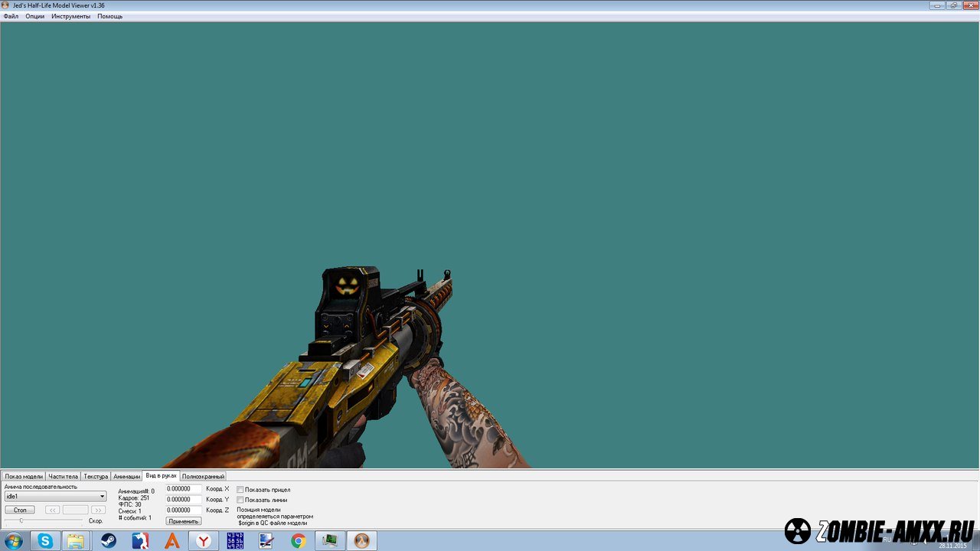Open the green monitor app in taskbar
Screen dimensions: 980x551
coord(330,541)
